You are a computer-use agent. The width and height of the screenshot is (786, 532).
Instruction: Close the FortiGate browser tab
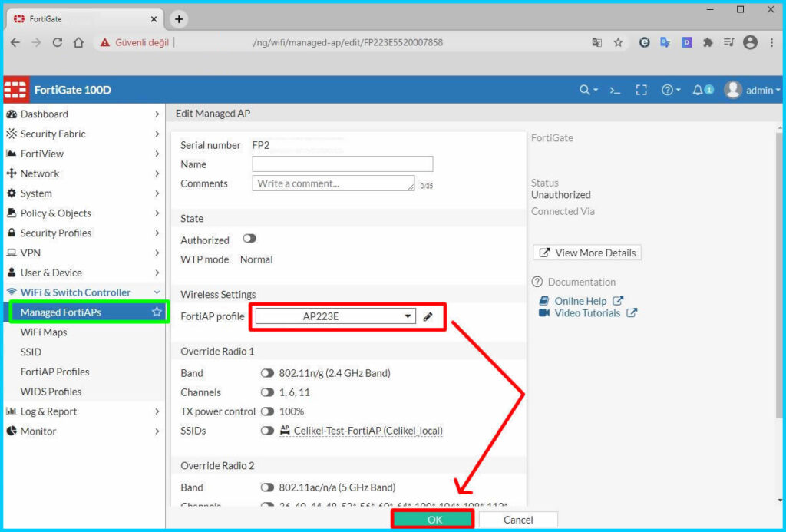point(154,19)
